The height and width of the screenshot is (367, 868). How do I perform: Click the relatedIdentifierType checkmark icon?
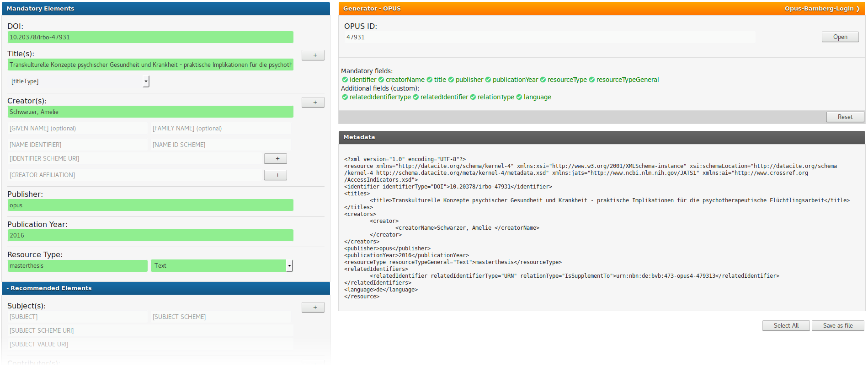point(345,97)
